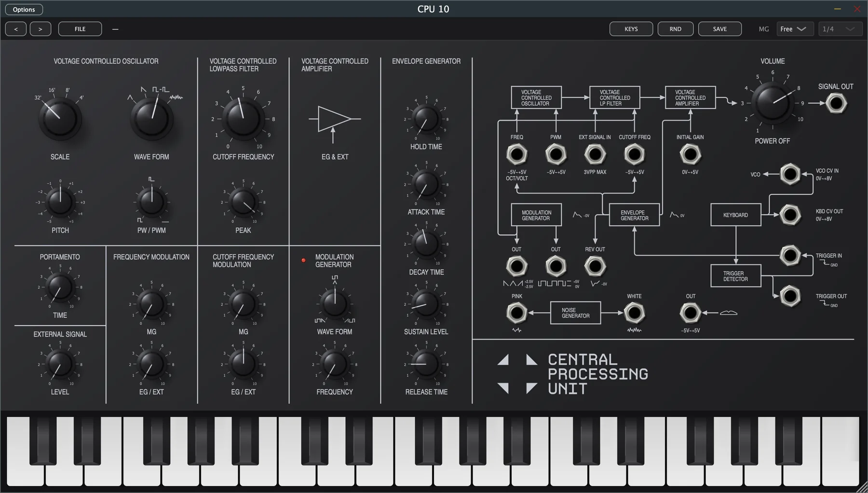Screen dimensions: 868x493
Task: Click the PITCH knob
Action: point(60,202)
